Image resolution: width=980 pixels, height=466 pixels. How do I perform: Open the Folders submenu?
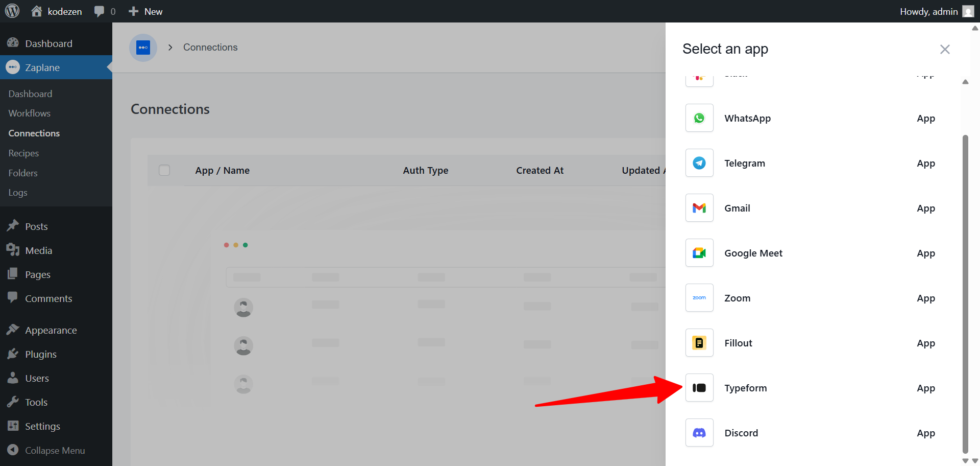tap(23, 173)
